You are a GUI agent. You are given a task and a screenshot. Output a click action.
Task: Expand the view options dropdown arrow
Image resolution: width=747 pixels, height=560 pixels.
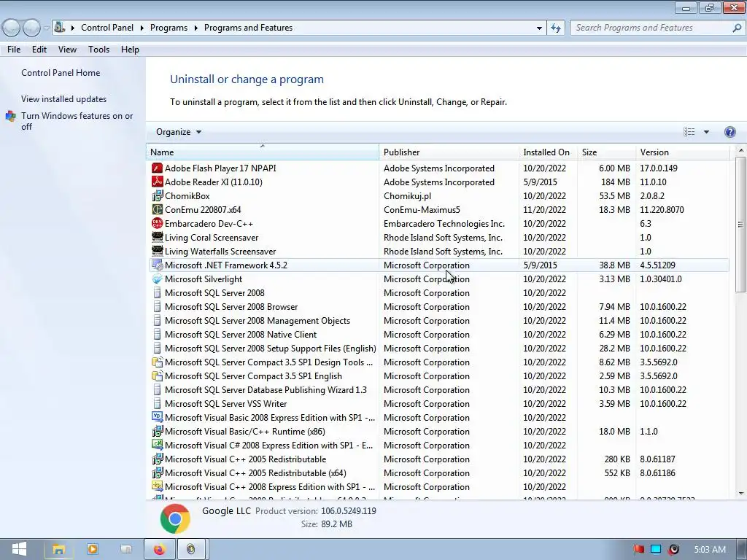click(x=706, y=132)
